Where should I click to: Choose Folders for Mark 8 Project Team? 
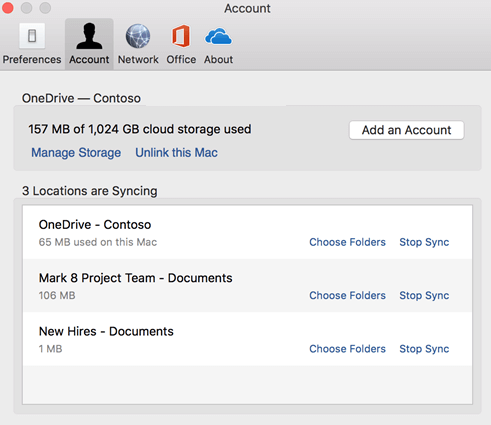[347, 295]
